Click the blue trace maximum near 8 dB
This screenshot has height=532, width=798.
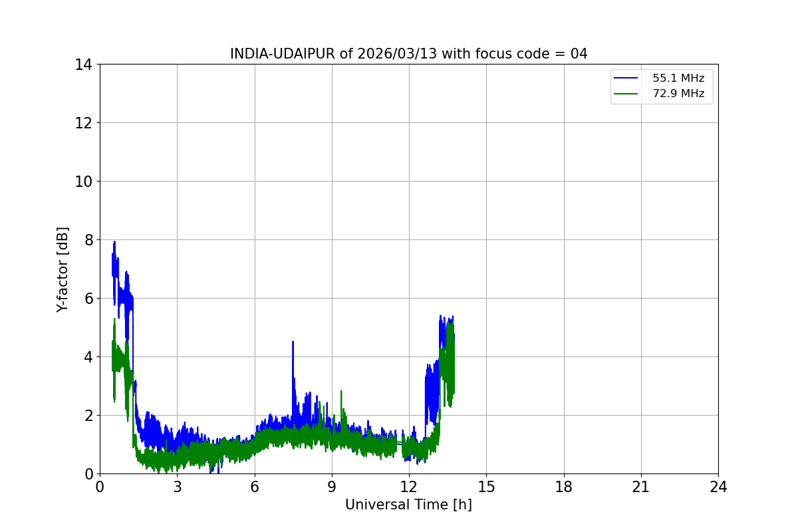[114, 242]
